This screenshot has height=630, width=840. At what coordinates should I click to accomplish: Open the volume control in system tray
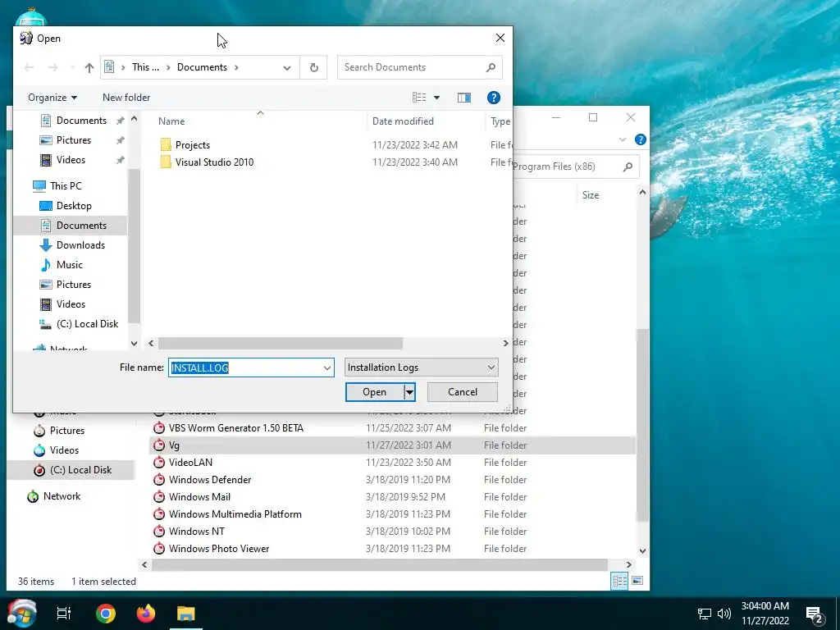pos(724,614)
